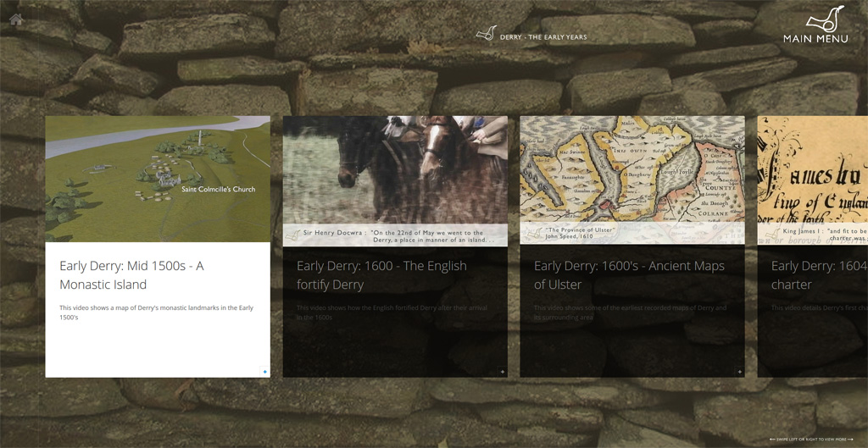The height and width of the screenshot is (448, 868).
Task: Click the MAIN MENU text label
Action: coord(815,39)
